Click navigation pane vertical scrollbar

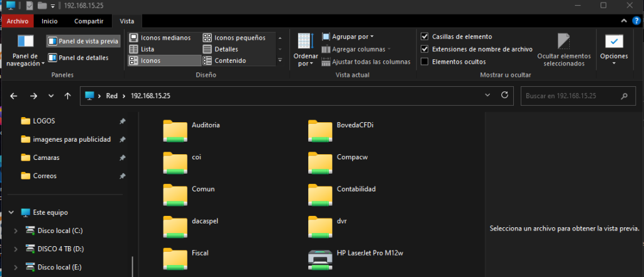click(x=133, y=266)
